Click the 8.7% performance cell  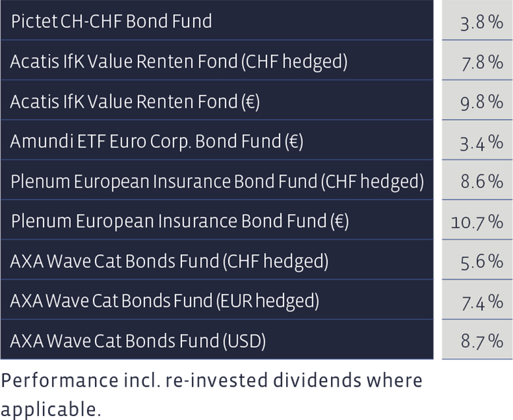pos(477,339)
